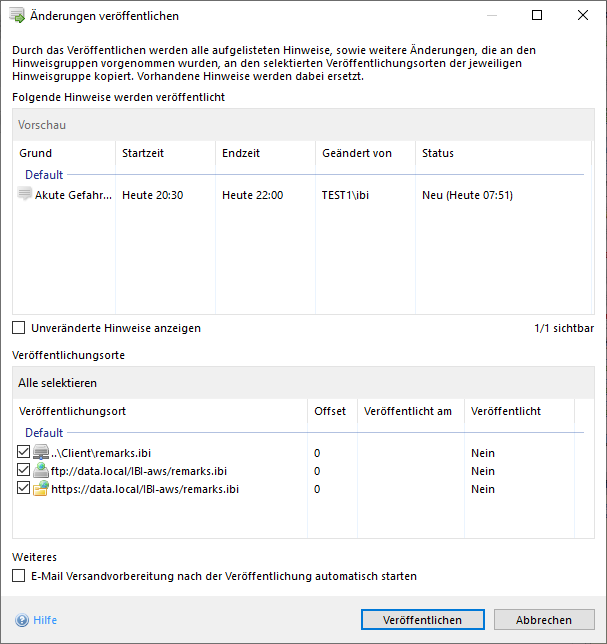Click the HTTPS folder icon for https://data.local
607x644 pixels.
point(41,489)
